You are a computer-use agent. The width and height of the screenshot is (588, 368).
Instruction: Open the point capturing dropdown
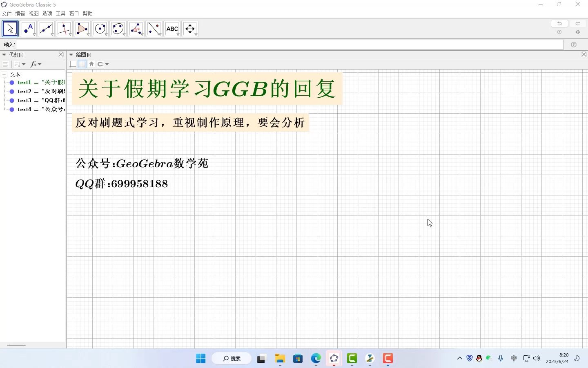103,64
